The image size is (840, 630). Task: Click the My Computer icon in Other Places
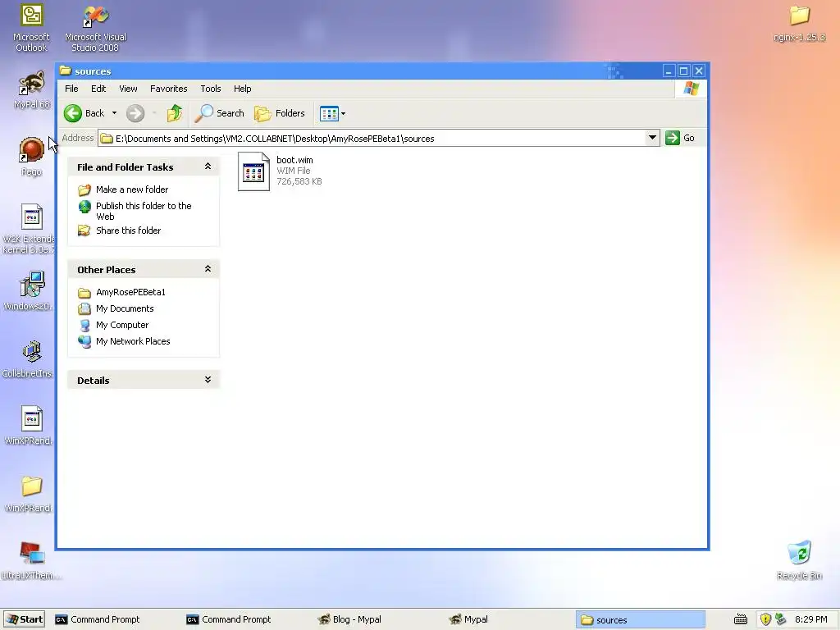point(84,325)
